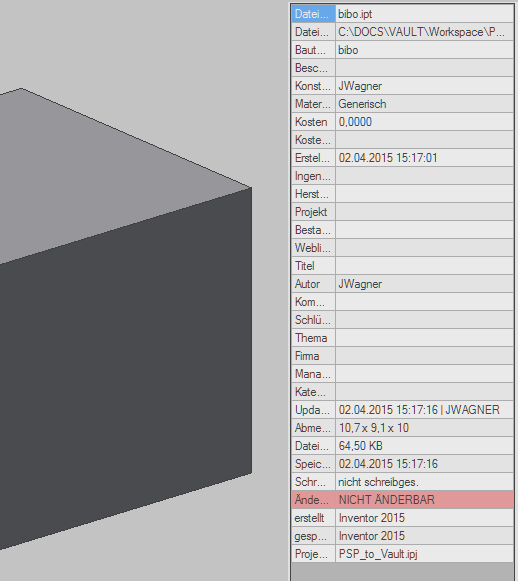Click the Speic... property label
Viewport: 518px width, 581px height.
[313, 464]
